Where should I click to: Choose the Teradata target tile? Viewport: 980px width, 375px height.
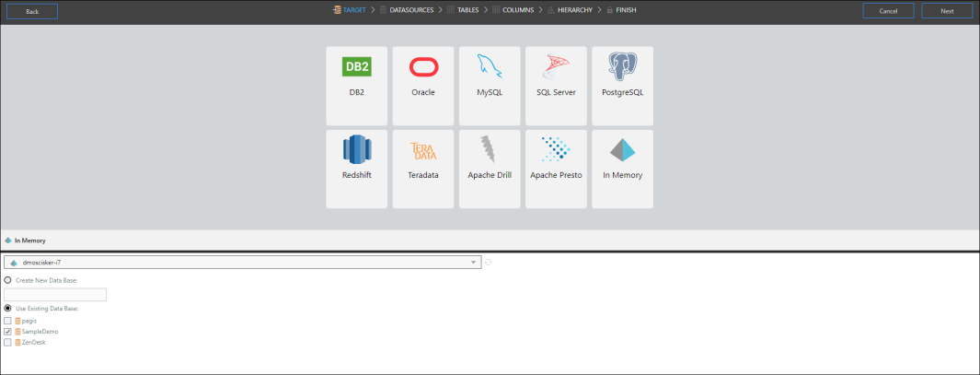423,169
